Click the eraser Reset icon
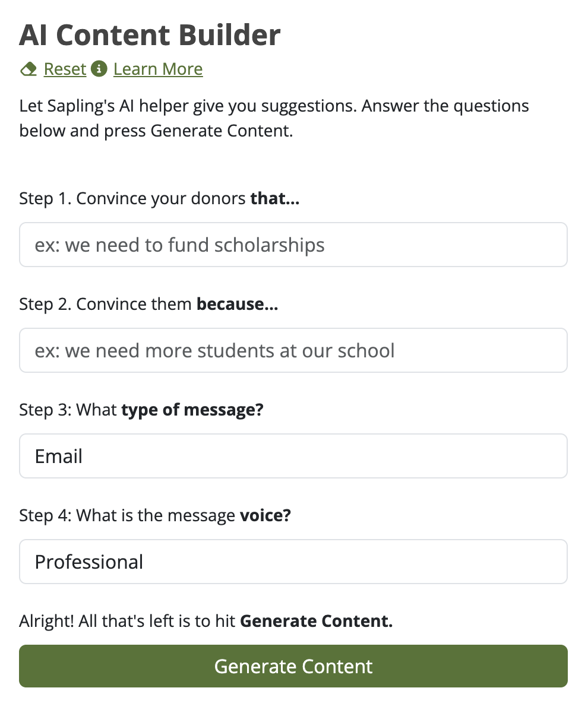The height and width of the screenshot is (710, 588). click(29, 69)
